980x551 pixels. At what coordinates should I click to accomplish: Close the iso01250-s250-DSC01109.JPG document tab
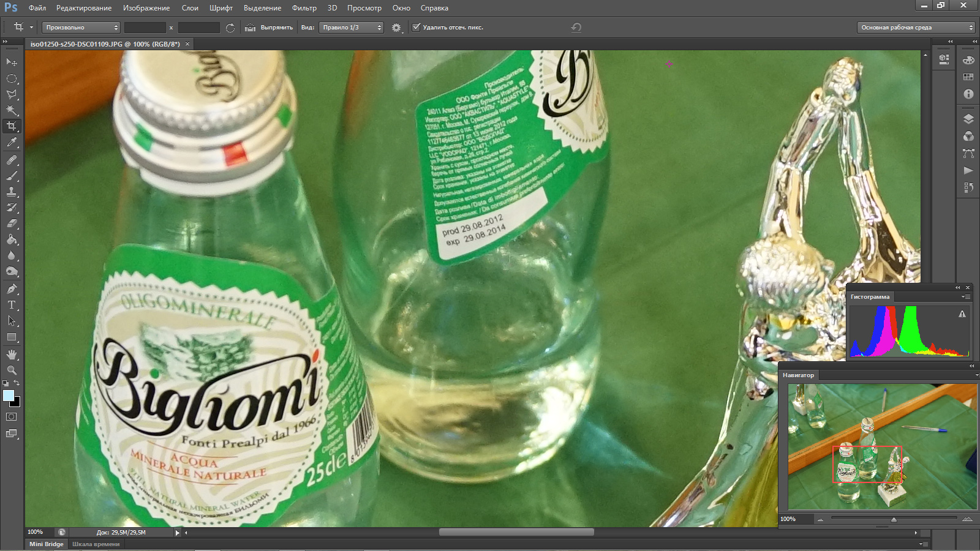coord(187,44)
